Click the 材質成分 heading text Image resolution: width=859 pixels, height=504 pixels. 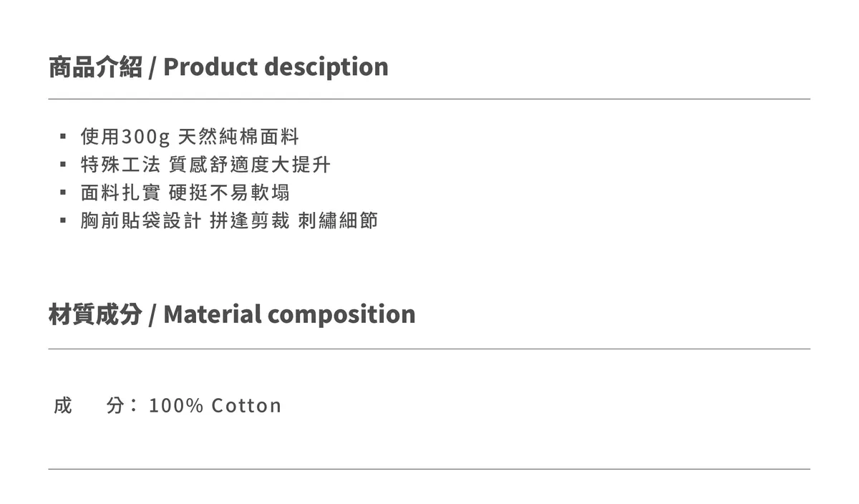(x=95, y=314)
